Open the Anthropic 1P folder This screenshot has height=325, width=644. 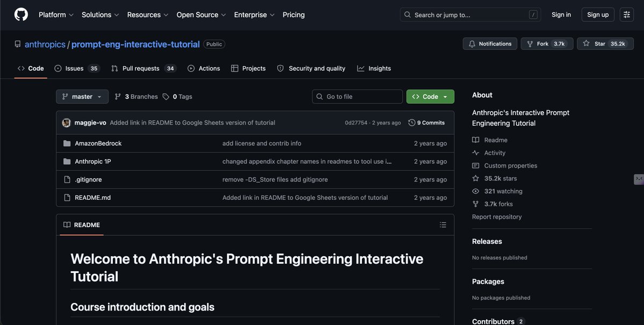click(x=93, y=162)
